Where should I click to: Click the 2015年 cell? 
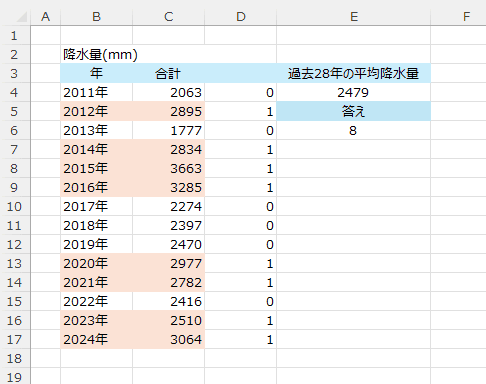96,168
